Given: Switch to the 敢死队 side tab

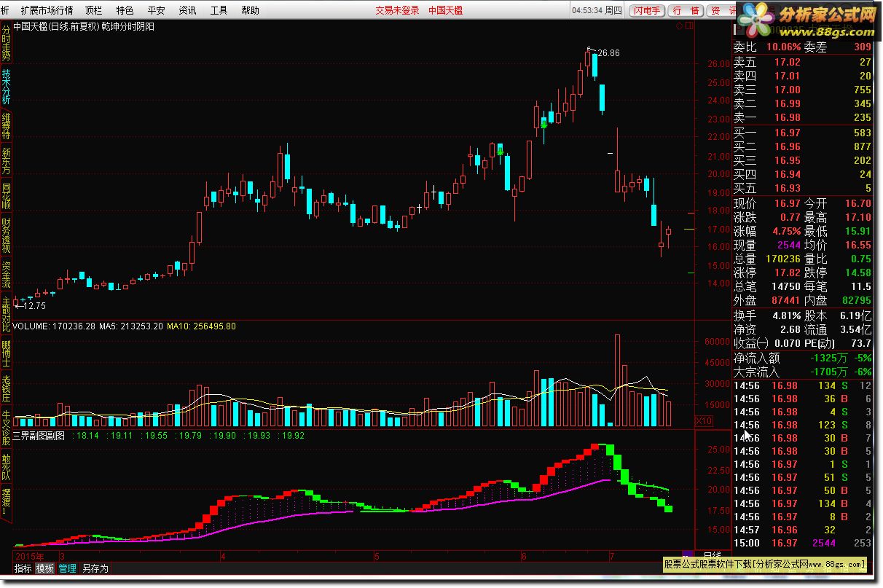Looking at the screenshot, I should [6, 468].
